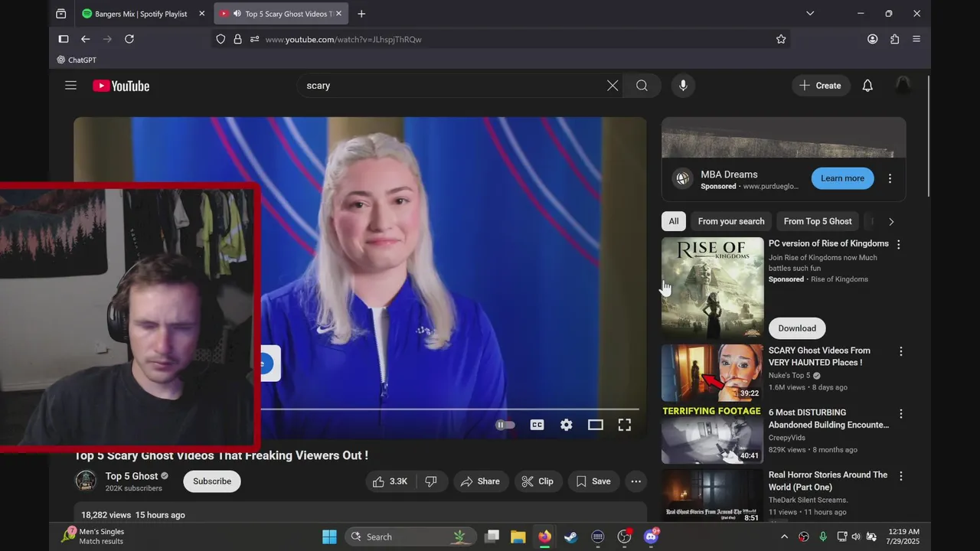Show hidden system tray icons
The image size is (980, 551).
point(783,536)
